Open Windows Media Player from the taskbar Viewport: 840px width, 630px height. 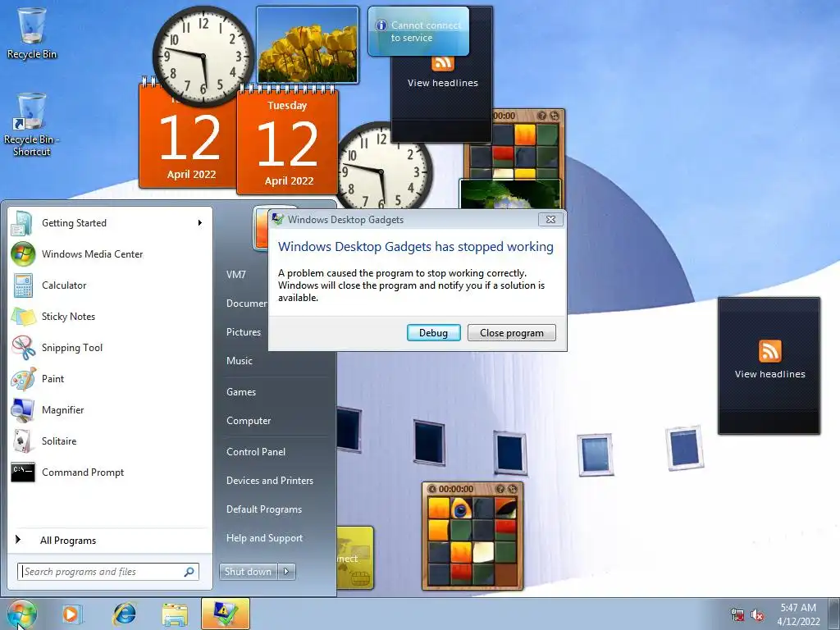[71, 614]
